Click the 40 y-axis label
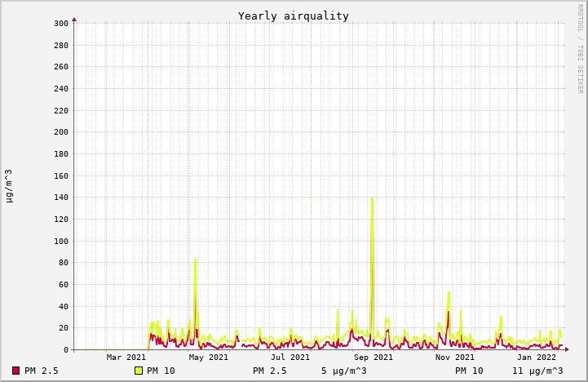Viewport: 588px width, 382px height. tap(64, 307)
